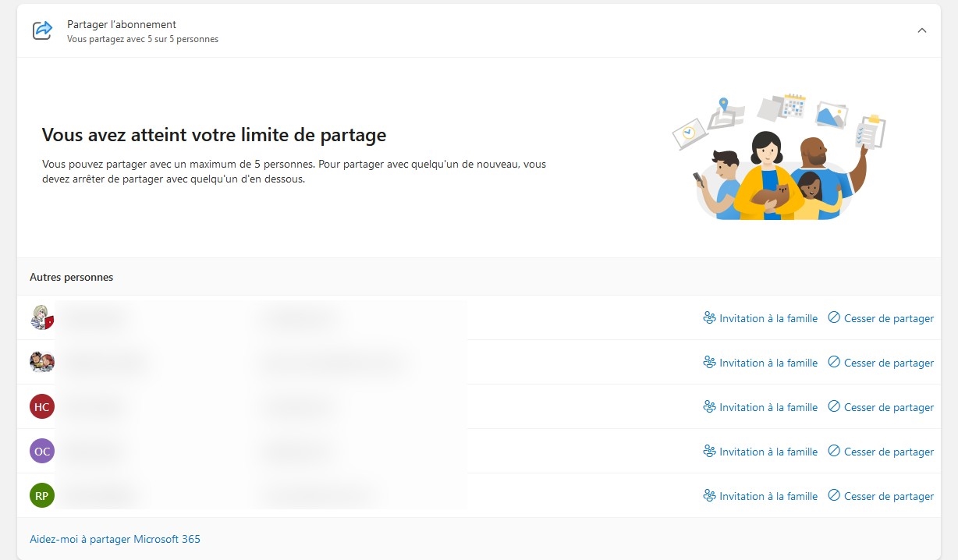Open Aidez-moi à partager Microsoft 365

(115, 538)
